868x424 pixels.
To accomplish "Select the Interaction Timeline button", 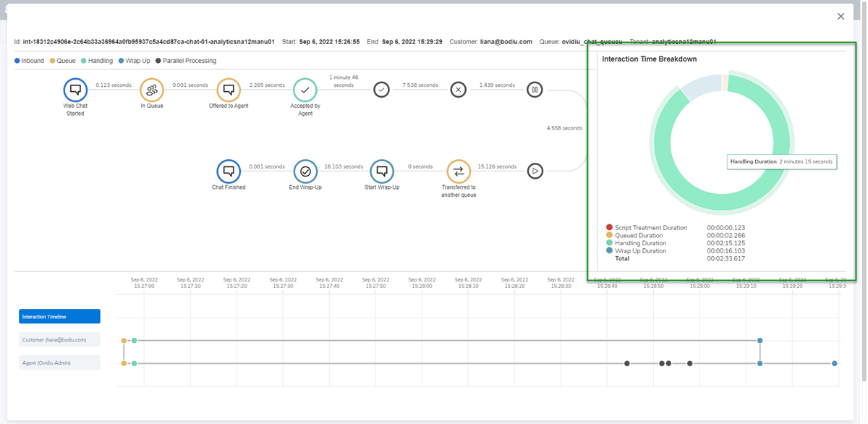I will click(x=59, y=316).
